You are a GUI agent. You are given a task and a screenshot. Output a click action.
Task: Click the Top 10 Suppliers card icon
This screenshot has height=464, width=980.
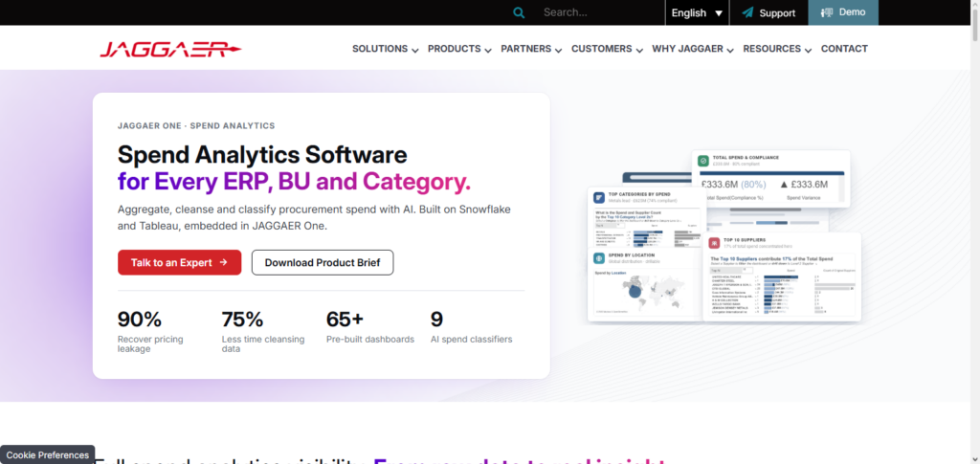[714, 243]
